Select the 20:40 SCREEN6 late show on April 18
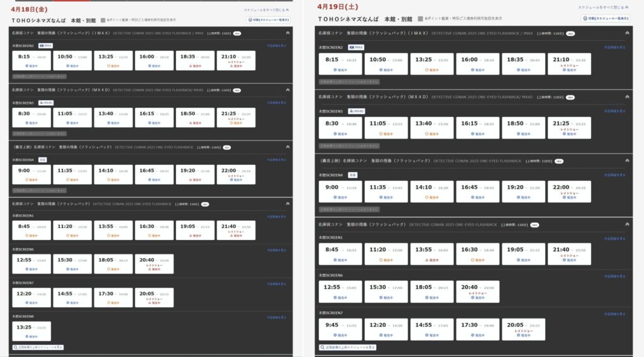 (155, 264)
